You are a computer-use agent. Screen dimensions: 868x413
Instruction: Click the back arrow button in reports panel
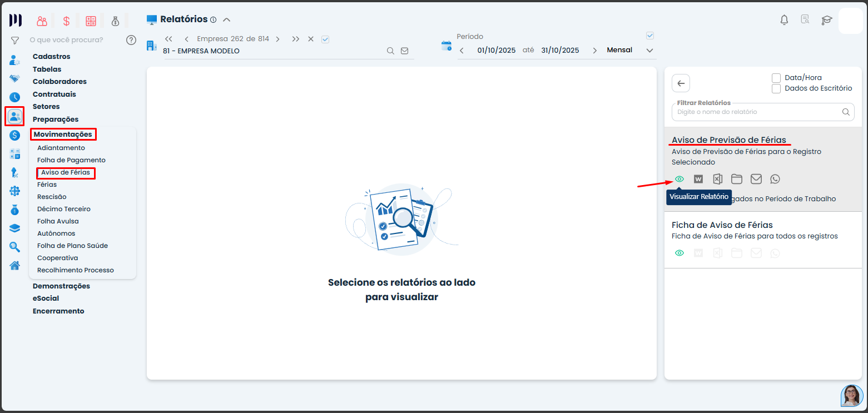pyautogui.click(x=681, y=83)
